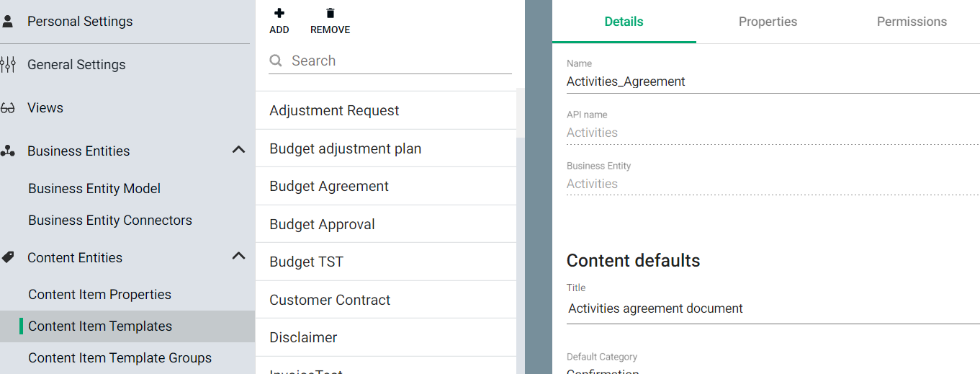Screen dimensions: 980x374
Task: Click into the template Search field
Action: point(400,61)
